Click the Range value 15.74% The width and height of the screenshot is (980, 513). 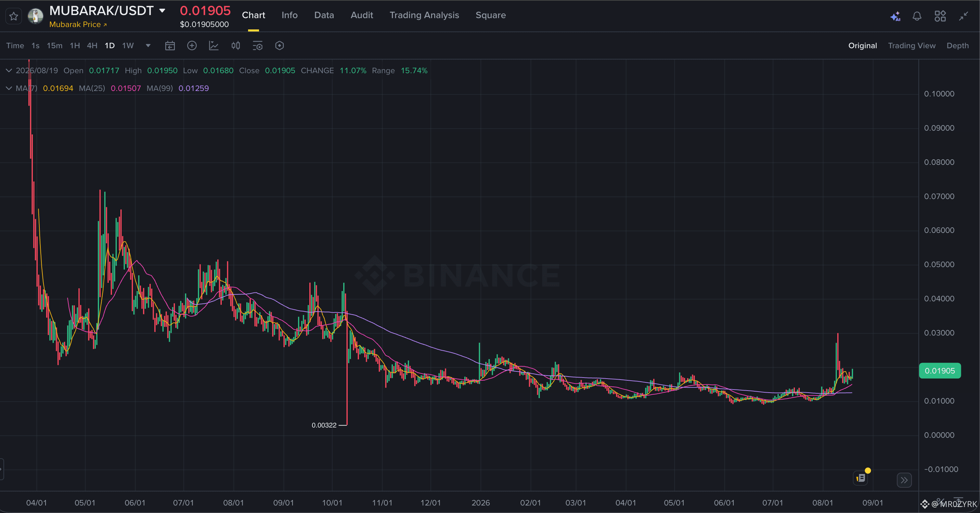pyautogui.click(x=414, y=71)
